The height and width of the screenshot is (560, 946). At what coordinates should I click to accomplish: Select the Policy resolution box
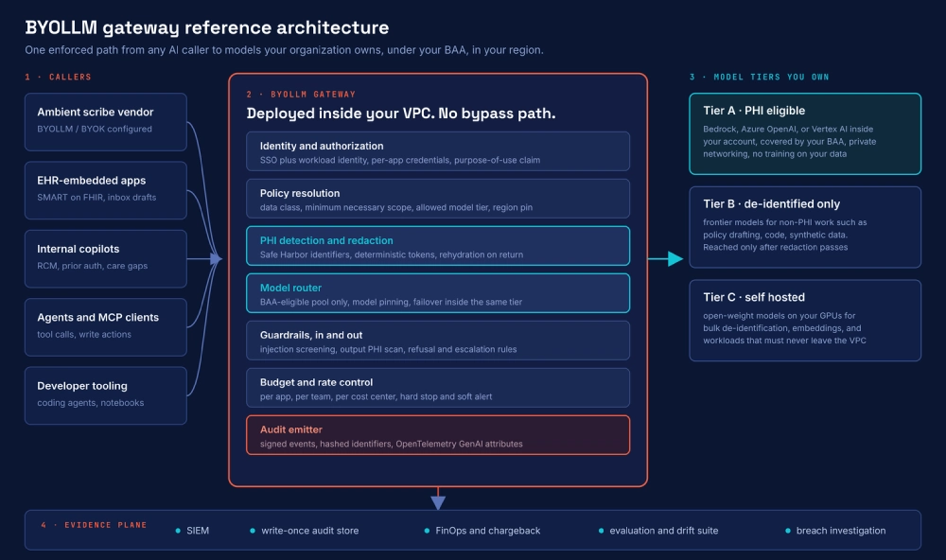(438, 199)
